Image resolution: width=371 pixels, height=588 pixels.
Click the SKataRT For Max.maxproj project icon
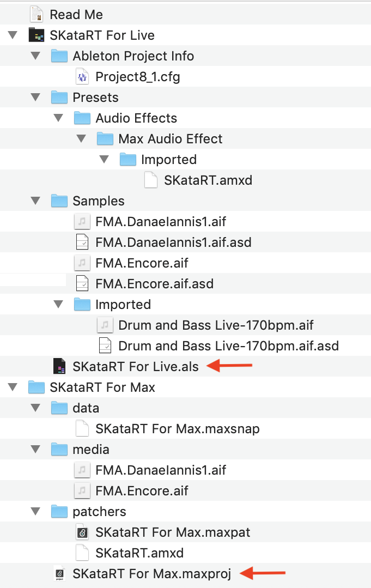(59, 574)
